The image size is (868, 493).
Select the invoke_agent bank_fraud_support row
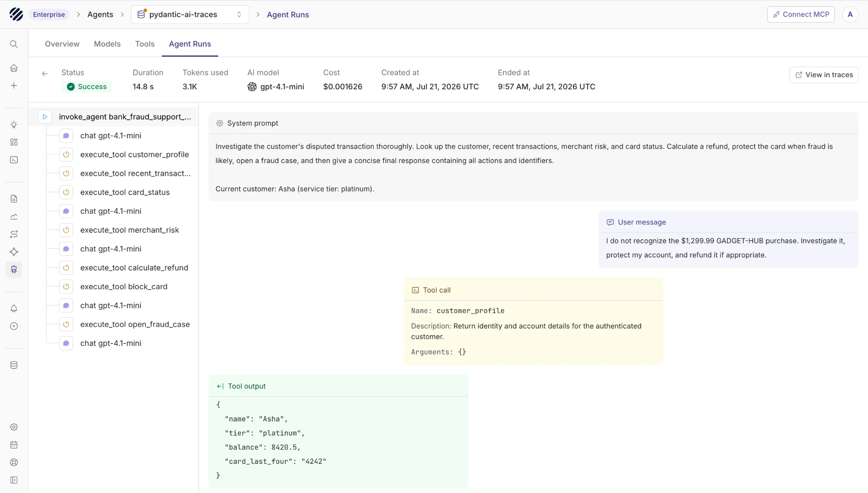[x=114, y=117]
